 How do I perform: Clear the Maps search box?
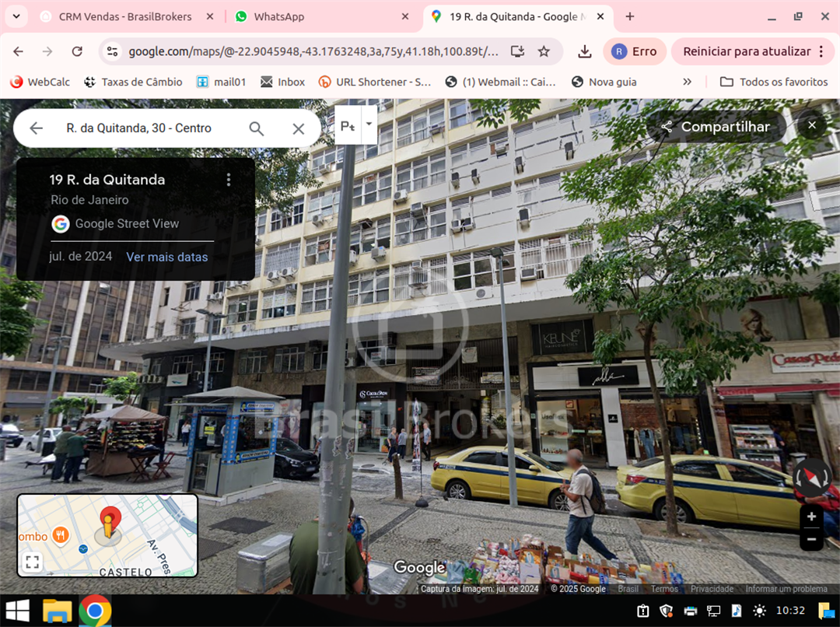(299, 128)
